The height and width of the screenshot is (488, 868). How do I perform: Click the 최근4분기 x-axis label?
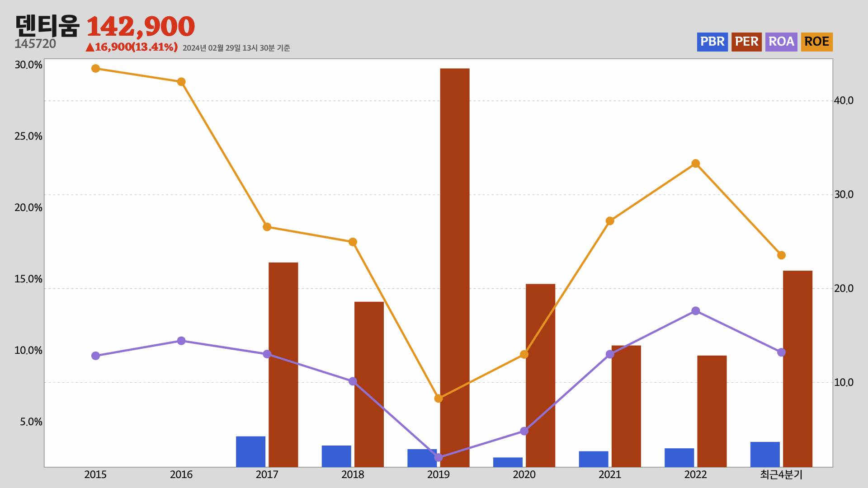781,474
